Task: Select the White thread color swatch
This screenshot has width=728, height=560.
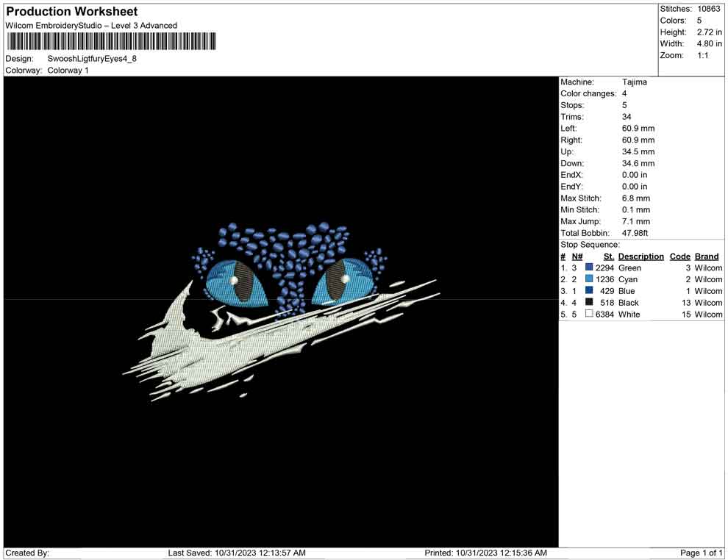Action: click(589, 315)
